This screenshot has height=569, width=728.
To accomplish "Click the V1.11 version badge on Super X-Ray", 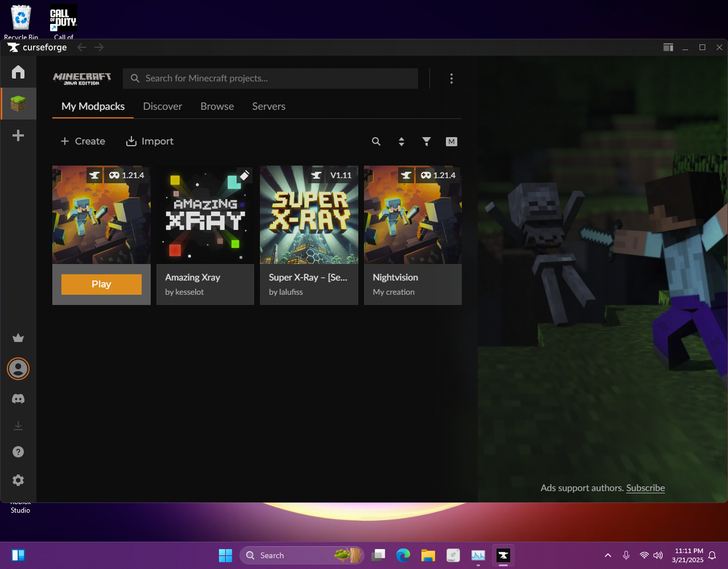I will (x=341, y=175).
